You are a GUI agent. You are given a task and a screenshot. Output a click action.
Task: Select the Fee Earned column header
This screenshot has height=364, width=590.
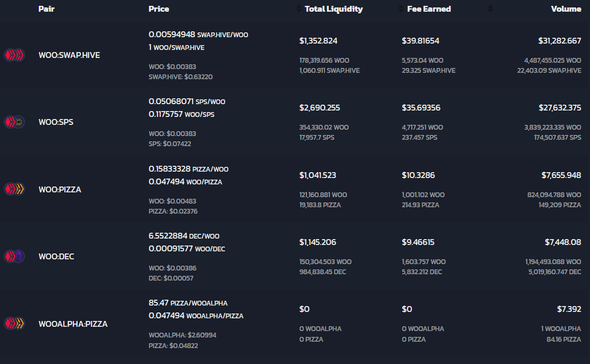click(x=429, y=9)
